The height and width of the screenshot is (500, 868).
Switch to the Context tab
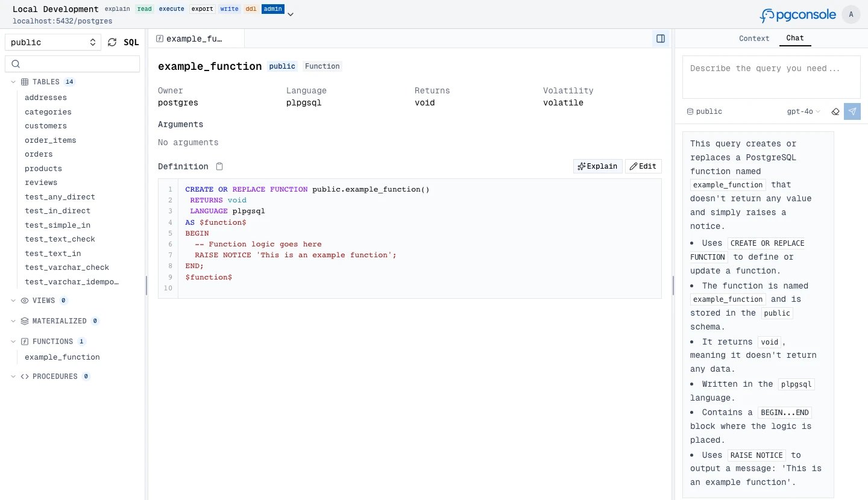click(754, 38)
